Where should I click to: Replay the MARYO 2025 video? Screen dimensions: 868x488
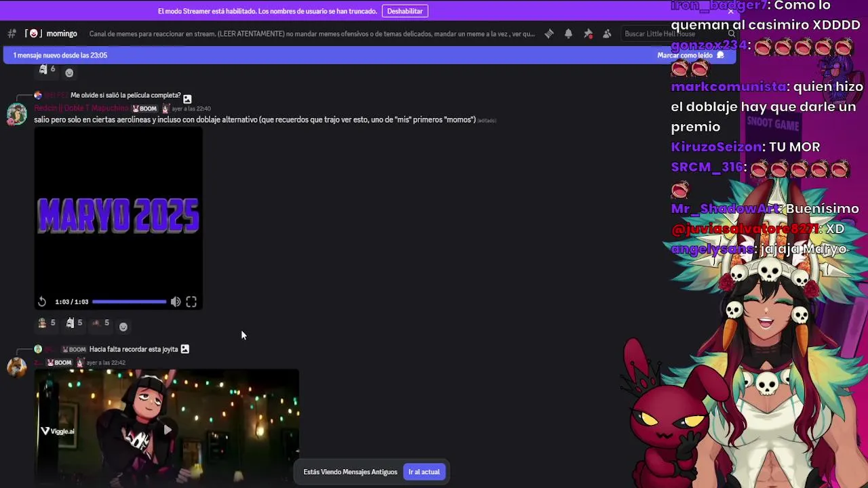(42, 302)
